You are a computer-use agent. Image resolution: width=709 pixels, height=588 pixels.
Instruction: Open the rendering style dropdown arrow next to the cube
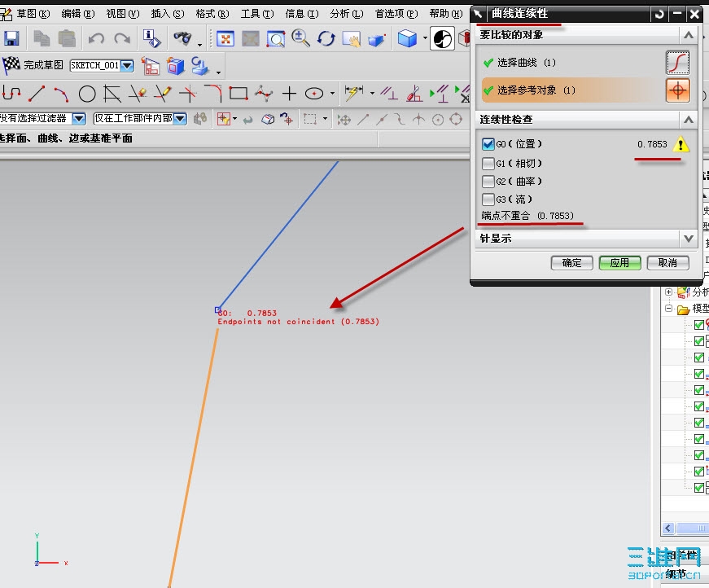point(425,38)
